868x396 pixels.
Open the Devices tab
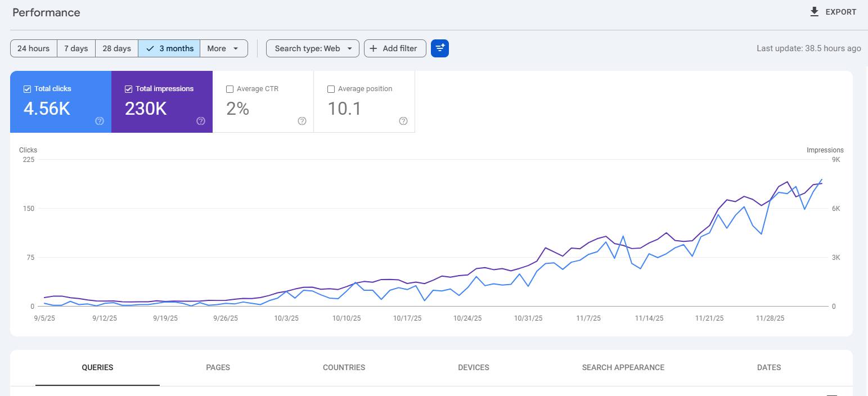coord(473,367)
